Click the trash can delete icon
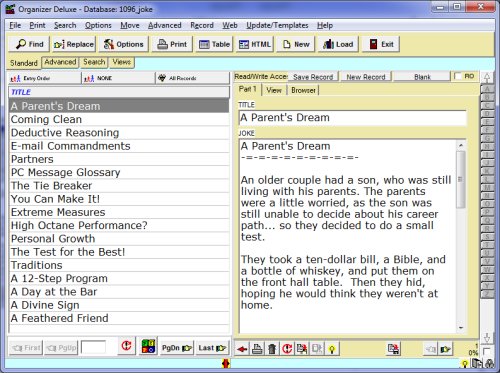The width and height of the screenshot is (500, 373). pyautogui.click(x=272, y=349)
